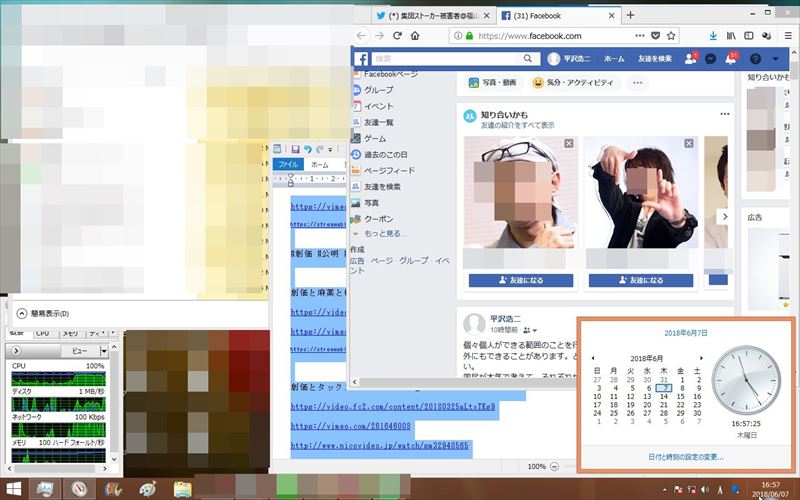Click first 友達になる button
Viewport: 800px width, 500px height.
(521, 280)
